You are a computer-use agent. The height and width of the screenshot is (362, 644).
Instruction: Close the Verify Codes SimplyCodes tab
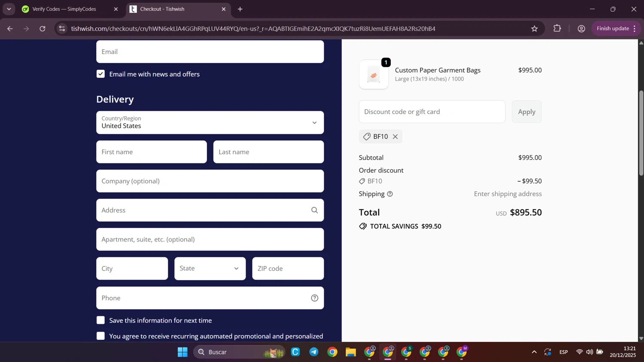(x=116, y=9)
